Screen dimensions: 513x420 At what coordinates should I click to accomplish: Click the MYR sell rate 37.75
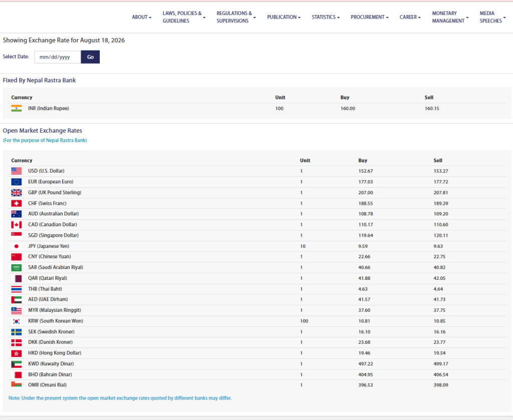pos(439,310)
